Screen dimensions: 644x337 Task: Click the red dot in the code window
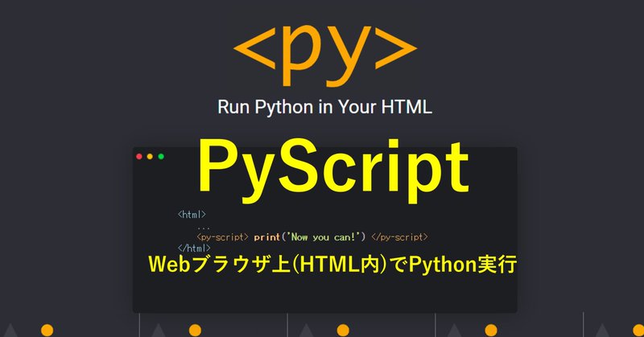pyautogui.click(x=139, y=156)
